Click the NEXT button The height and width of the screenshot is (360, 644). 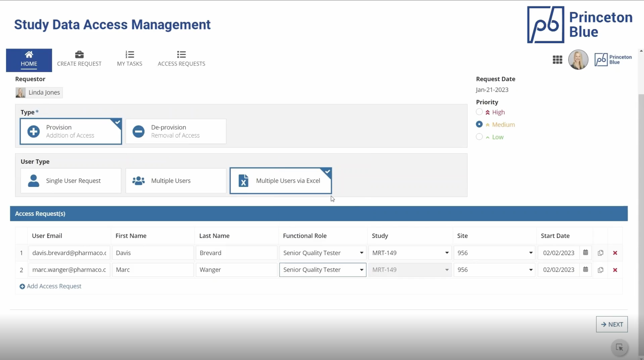click(x=612, y=324)
